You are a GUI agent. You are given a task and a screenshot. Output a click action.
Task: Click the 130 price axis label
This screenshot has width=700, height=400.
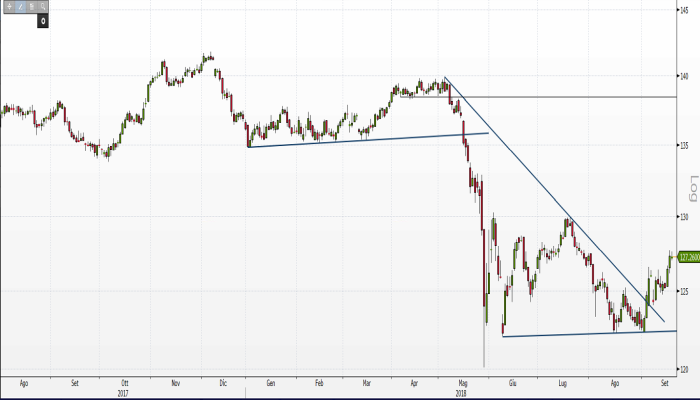coord(686,216)
